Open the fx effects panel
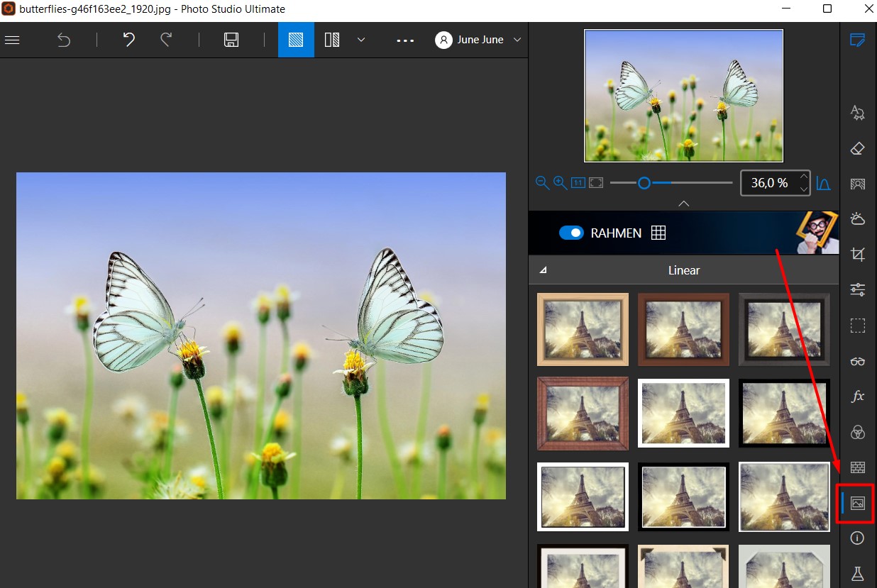Screen dimensions: 877x588 coord(858,396)
